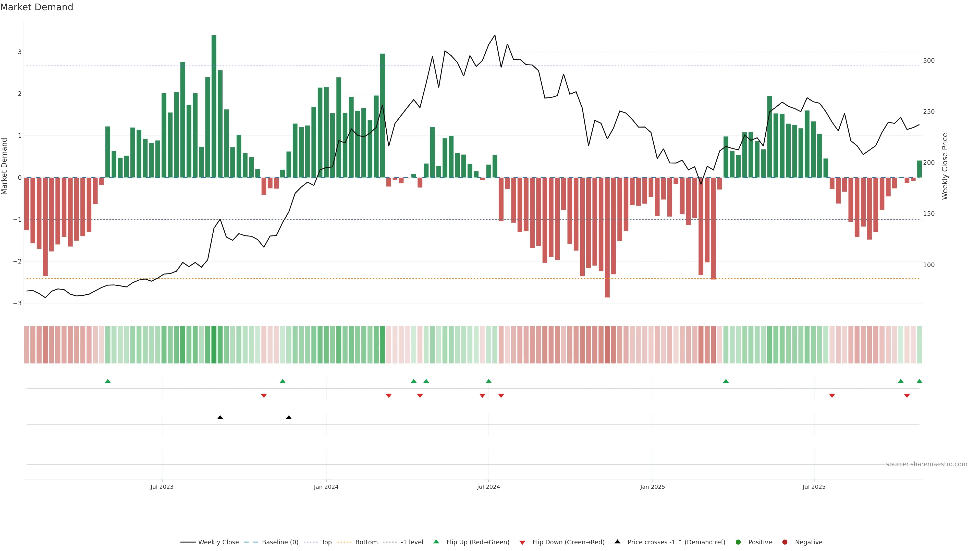Image resolution: width=980 pixels, height=551 pixels.
Task: Hide the Top dotted line series
Action: (326, 542)
